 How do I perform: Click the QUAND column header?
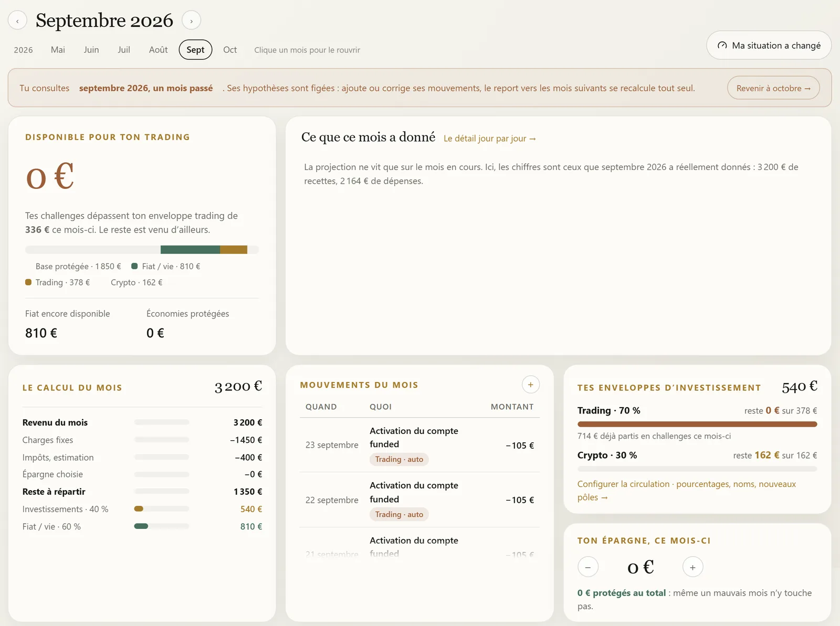pyautogui.click(x=321, y=407)
